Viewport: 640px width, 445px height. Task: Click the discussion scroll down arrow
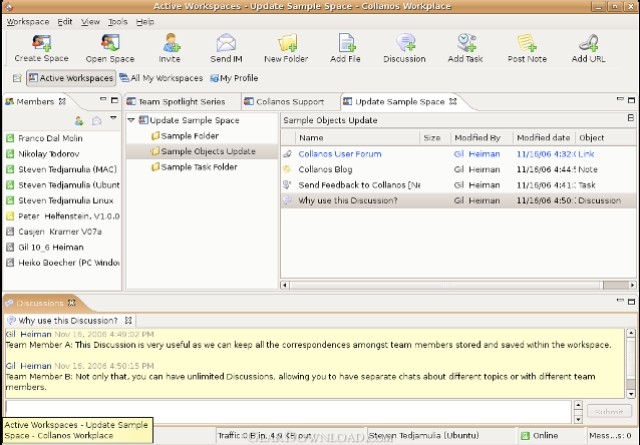pos(631,394)
